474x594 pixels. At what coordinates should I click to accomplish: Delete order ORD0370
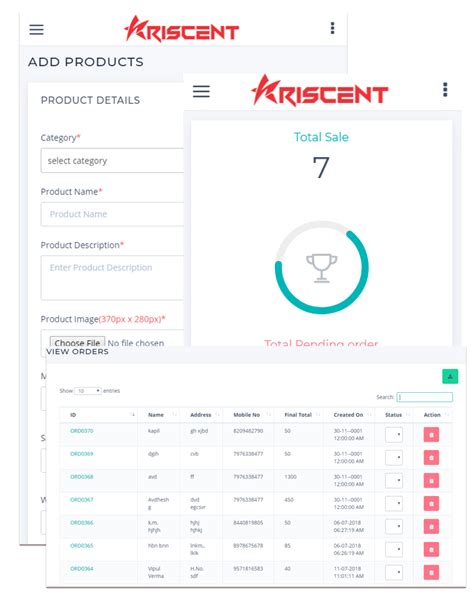click(431, 435)
